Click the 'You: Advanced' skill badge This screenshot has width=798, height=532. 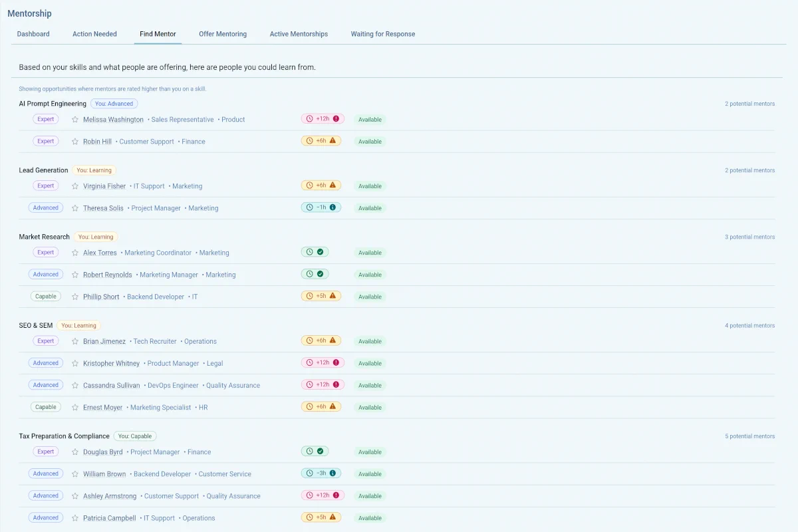click(114, 104)
